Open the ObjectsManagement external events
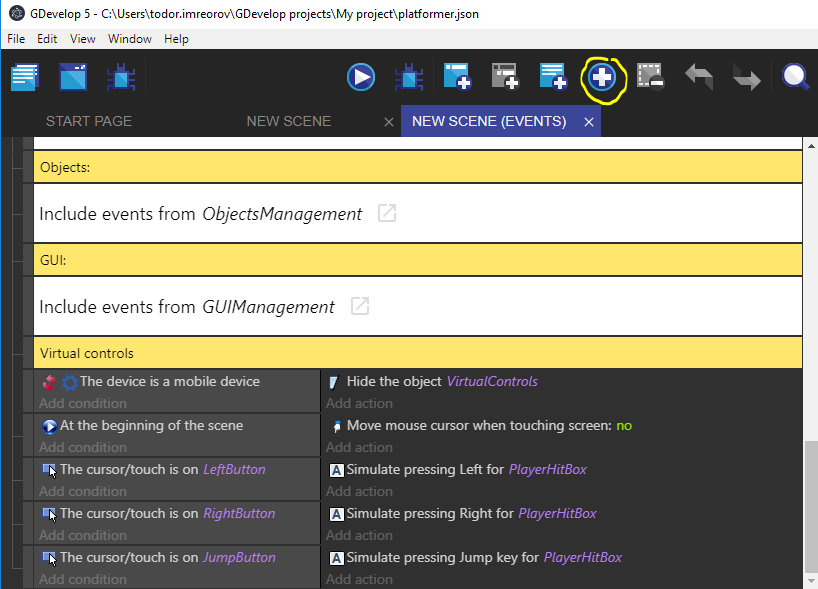The height and width of the screenshot is (589, 818). 388,213
